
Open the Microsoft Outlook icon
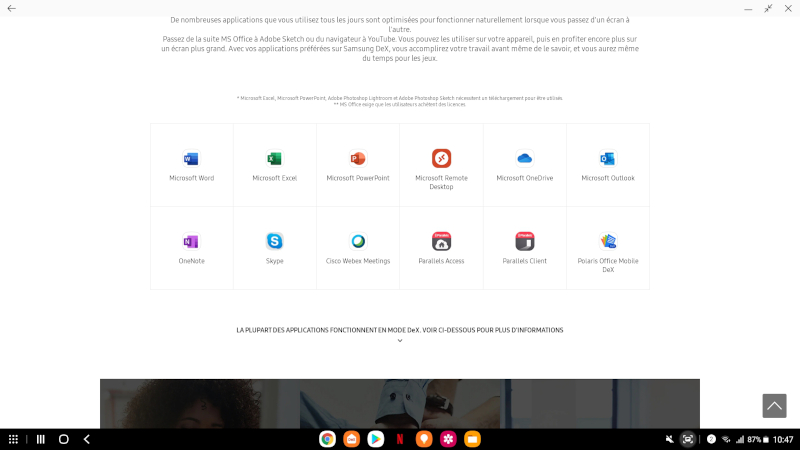tap(608, 159)
